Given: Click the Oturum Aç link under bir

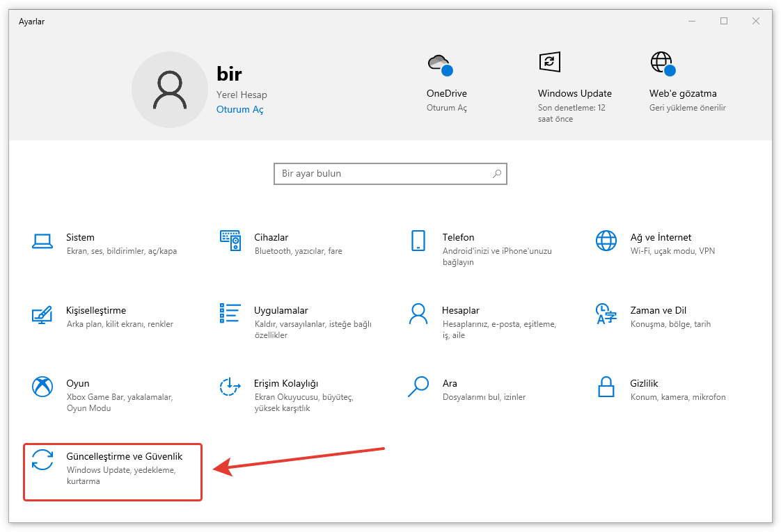Looking at the screenshot, I should tap(239, 109).
